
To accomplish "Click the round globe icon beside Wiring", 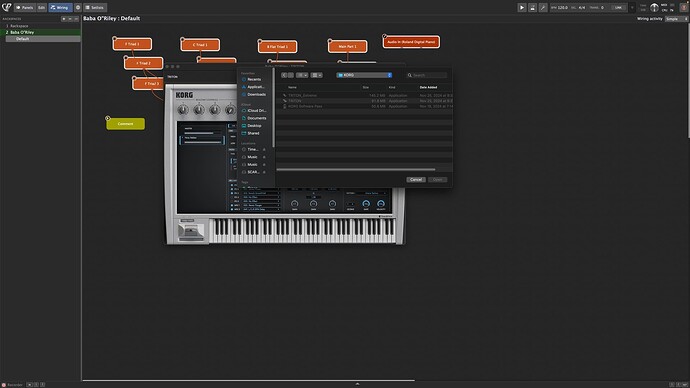I will click(x=78, y=7).
